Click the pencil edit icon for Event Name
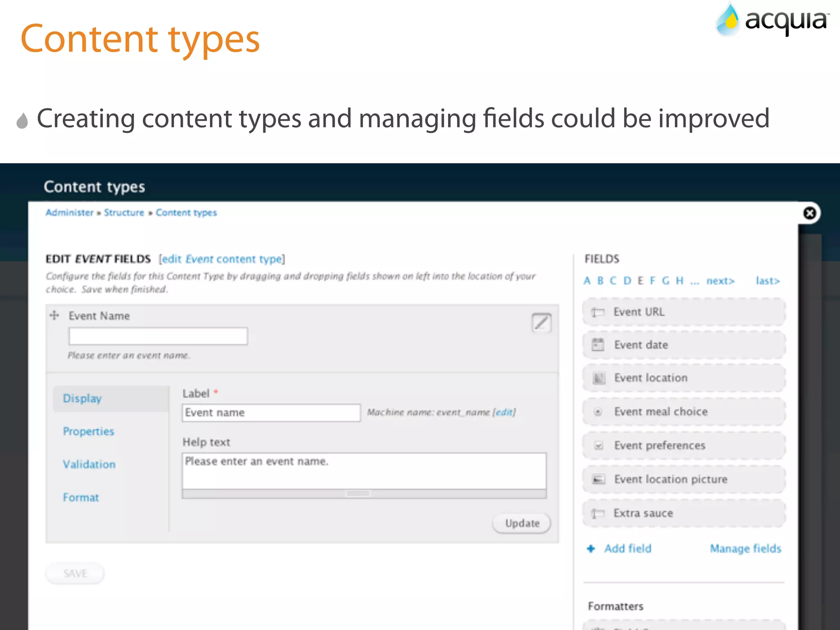 (541, 323)
